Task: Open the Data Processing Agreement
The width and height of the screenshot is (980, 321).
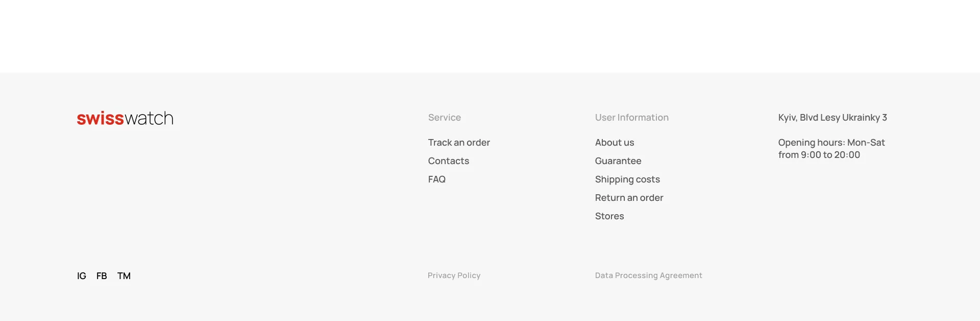Action: pos(649,276)
